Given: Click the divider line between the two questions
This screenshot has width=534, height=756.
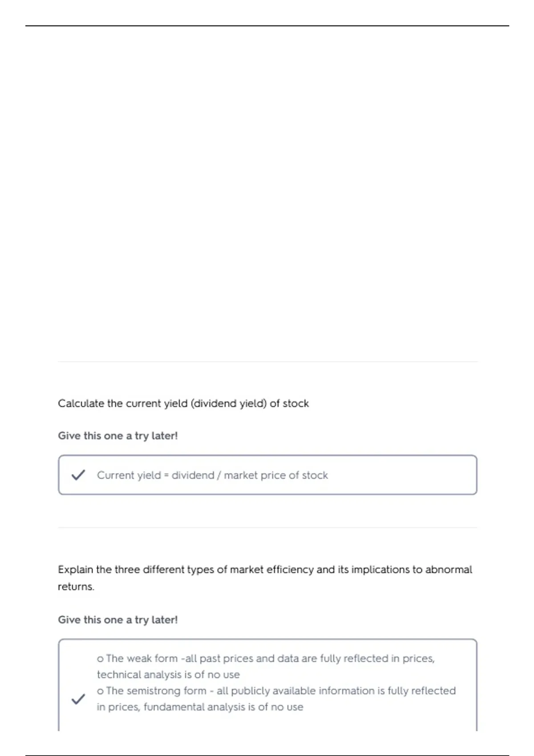Looking at the screenshot, I should pos(267,527).
